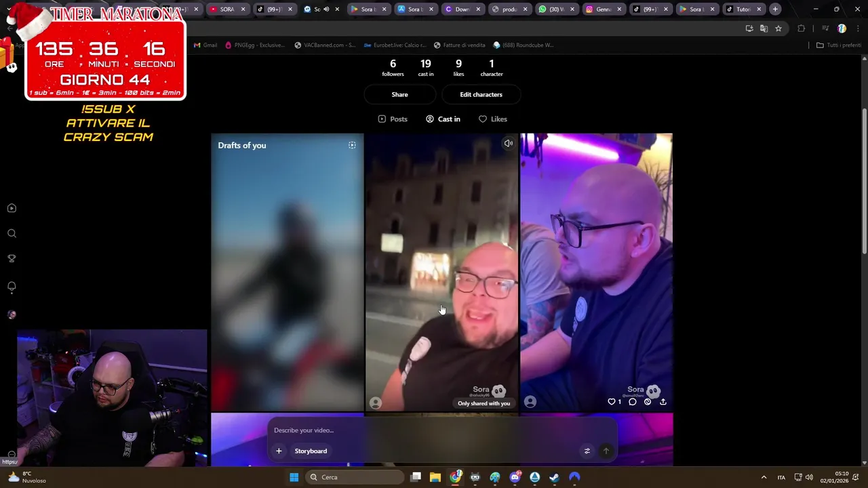
Task: Click the Share profile button
Action: pyautogui.click(x=399, y=94)
